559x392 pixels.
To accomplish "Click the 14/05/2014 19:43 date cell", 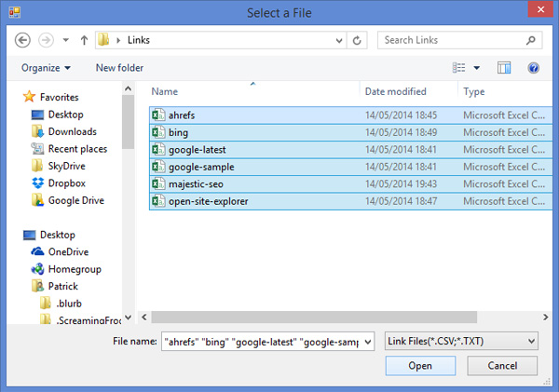I will point(401,183).
